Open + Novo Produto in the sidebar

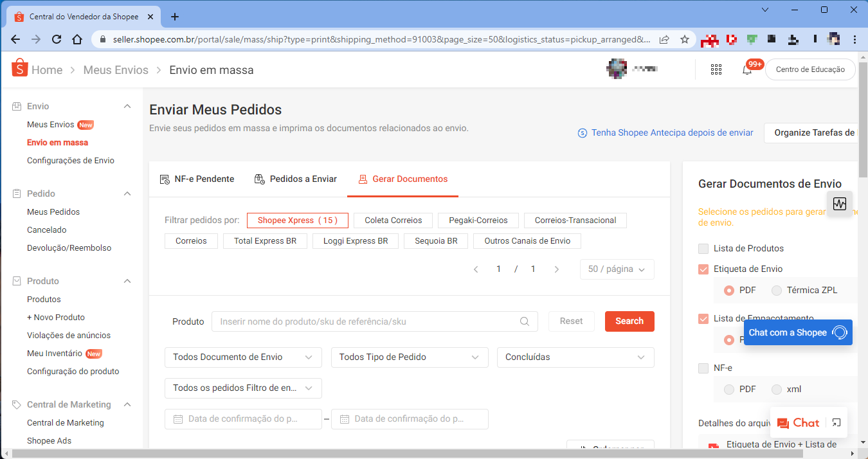(56, 318)
